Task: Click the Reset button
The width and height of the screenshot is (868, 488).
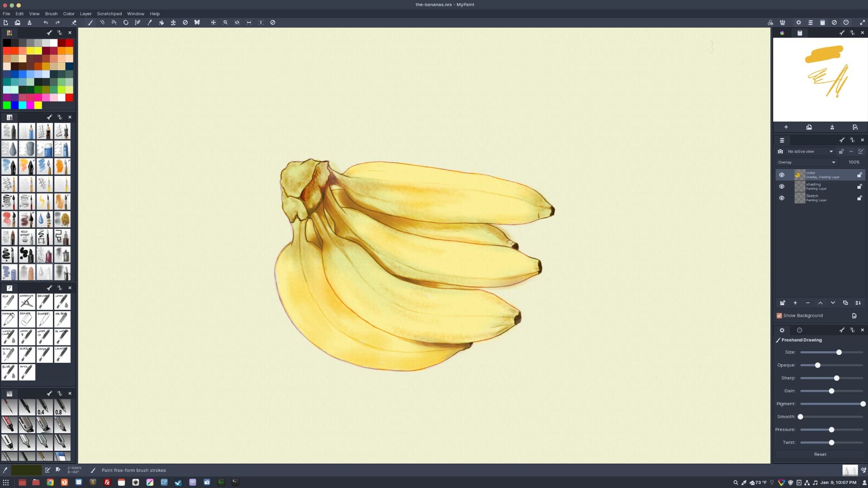Action: tap(820, 454)
